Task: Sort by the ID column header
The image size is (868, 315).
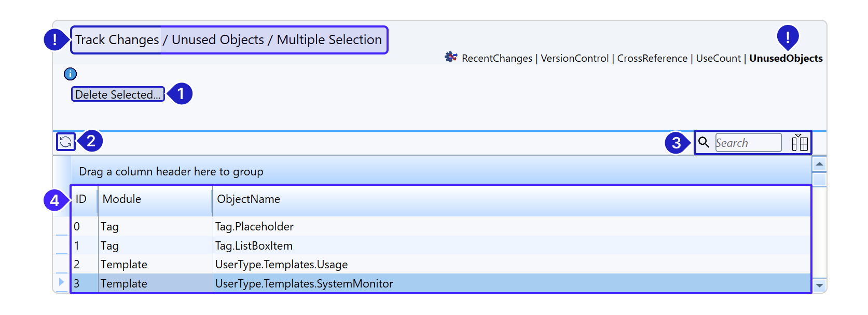Action: 81,199
